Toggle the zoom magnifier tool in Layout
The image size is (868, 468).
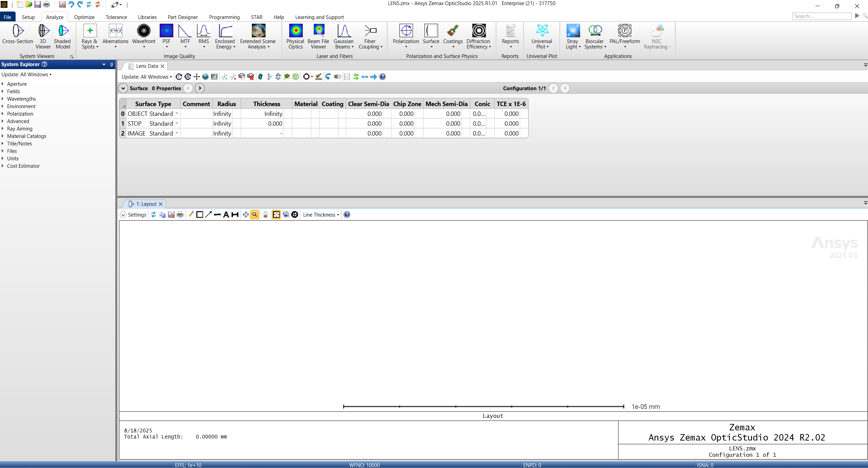tap(254, 215)
